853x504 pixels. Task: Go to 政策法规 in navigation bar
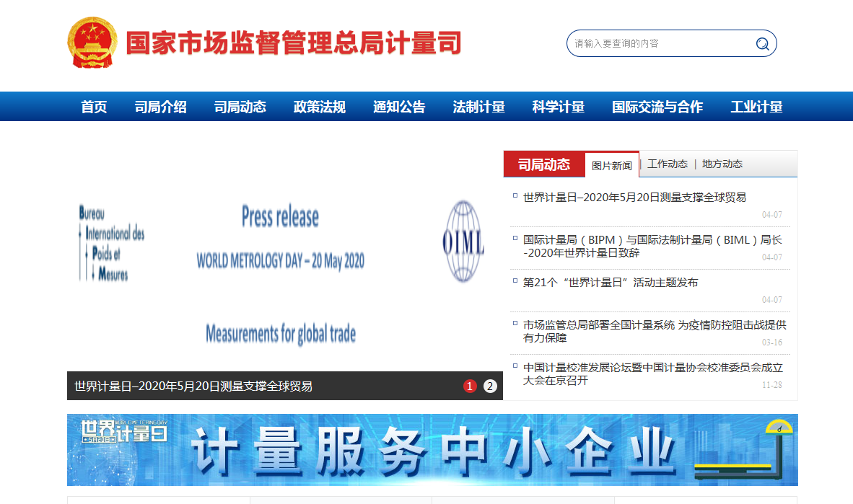(319, 107)
